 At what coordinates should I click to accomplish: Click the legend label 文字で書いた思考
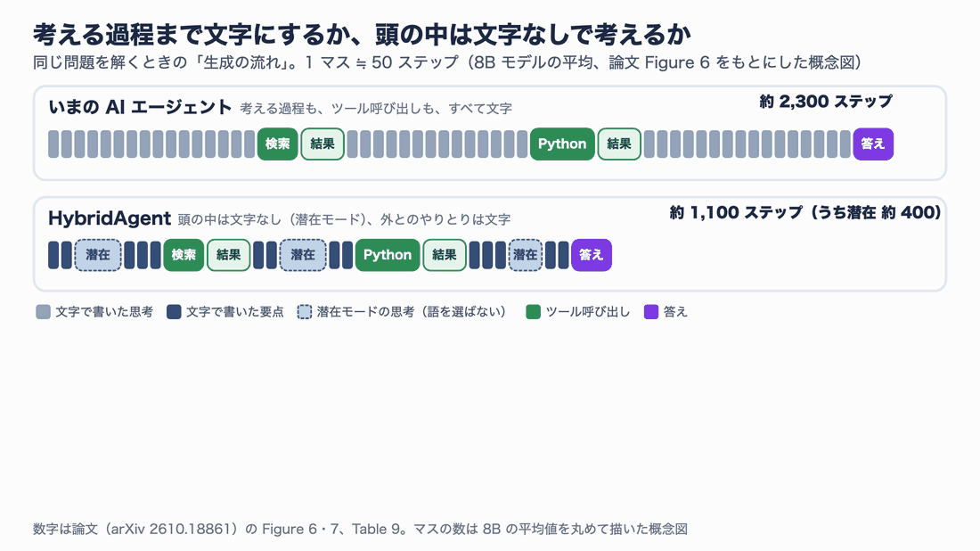pos(104,312)
